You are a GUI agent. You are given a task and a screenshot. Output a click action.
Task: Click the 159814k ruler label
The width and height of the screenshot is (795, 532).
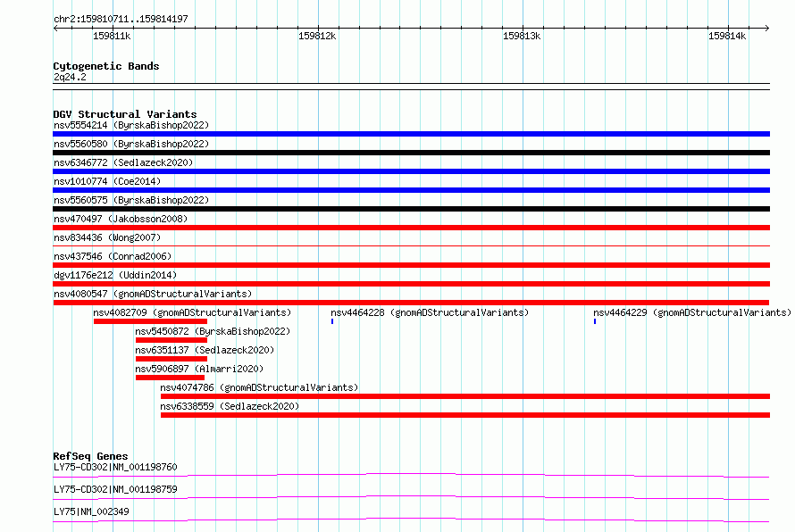pos(727,36)
